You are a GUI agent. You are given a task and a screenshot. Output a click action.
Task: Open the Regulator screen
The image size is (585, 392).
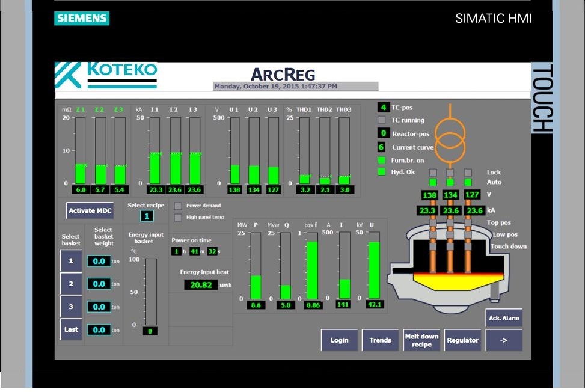[462, 340]
